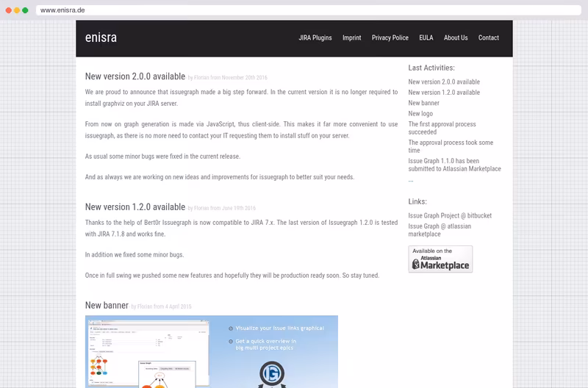Visit Issue Graph Project @ bitbucket link

coord(450,215)
